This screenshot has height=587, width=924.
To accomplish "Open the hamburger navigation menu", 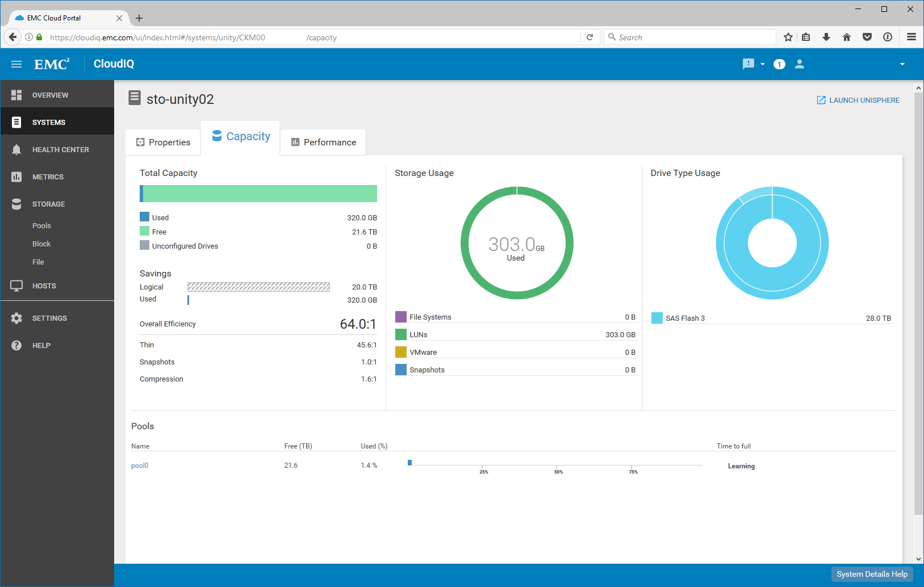I will click(16, 64).
